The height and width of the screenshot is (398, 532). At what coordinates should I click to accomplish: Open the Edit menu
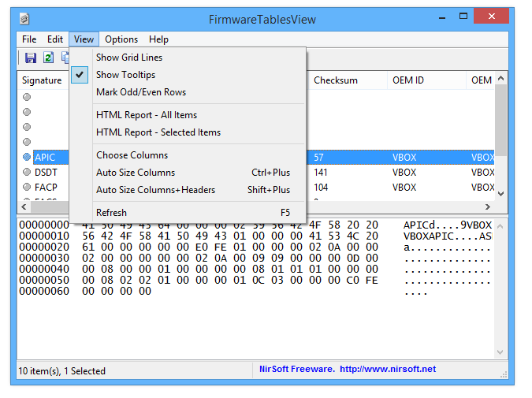(x=55, y=39)
